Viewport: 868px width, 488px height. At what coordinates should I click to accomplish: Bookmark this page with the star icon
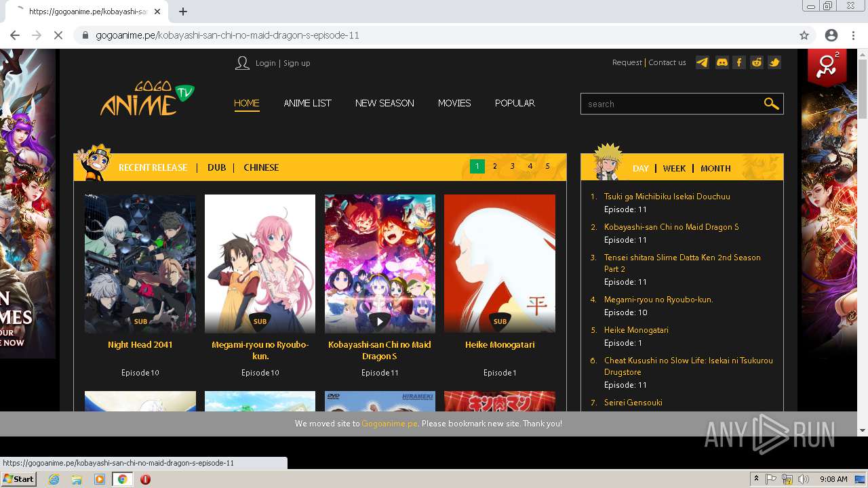coord(804,35)
